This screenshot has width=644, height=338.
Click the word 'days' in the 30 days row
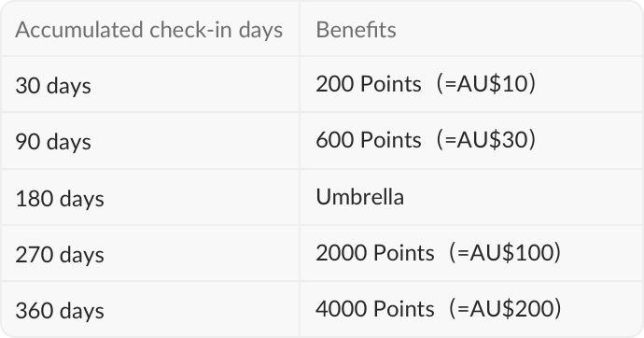(x=68, y=86)
